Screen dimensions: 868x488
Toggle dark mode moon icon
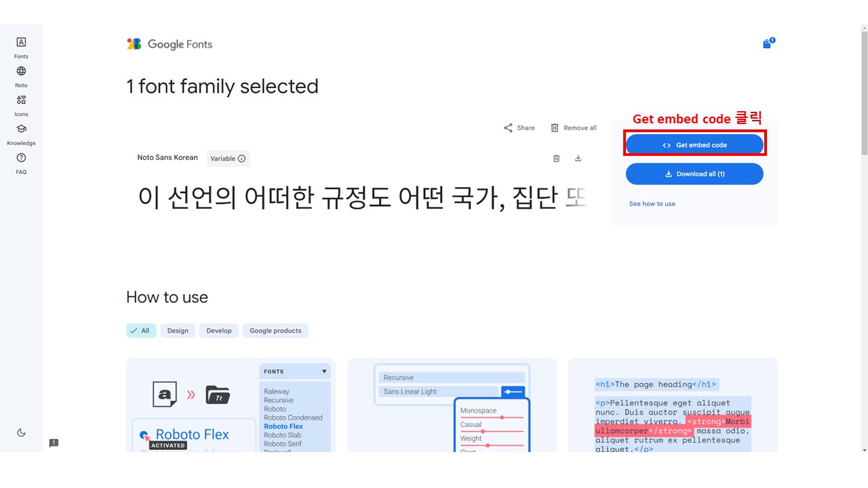(x=21, y=432)
